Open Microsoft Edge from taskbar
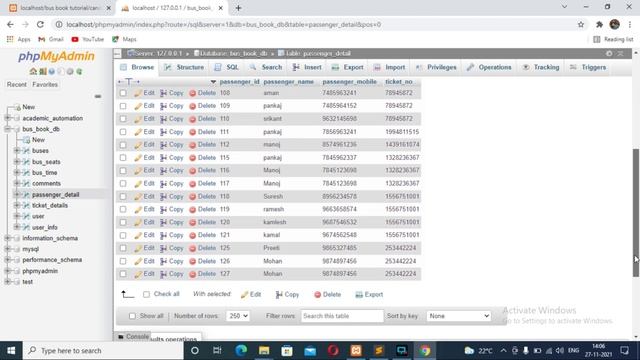 [x=241, y=351]
